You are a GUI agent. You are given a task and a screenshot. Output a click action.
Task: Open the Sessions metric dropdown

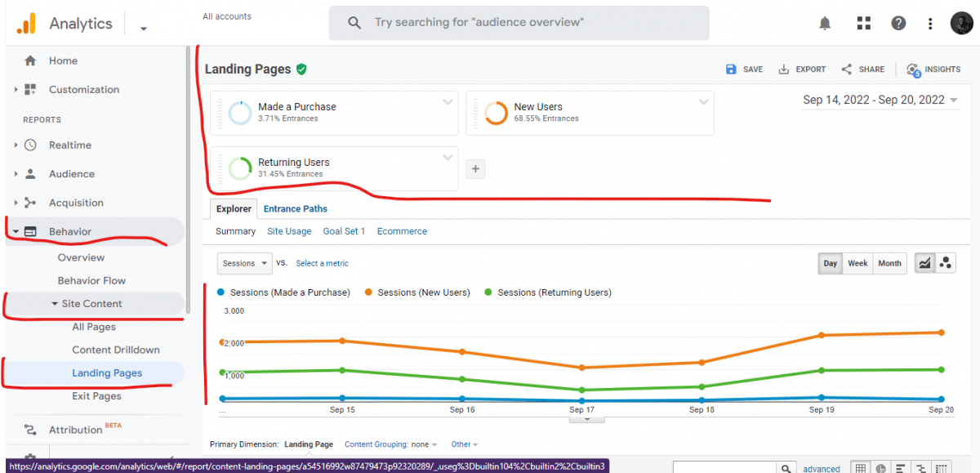pos(244,263)
